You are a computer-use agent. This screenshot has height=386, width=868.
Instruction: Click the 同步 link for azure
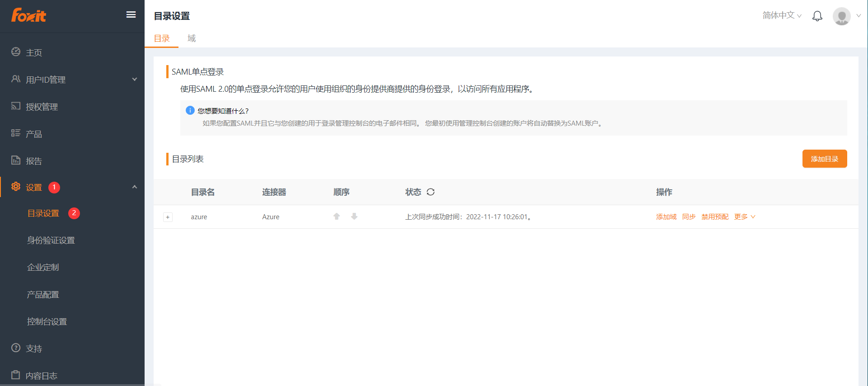point(689,217)
